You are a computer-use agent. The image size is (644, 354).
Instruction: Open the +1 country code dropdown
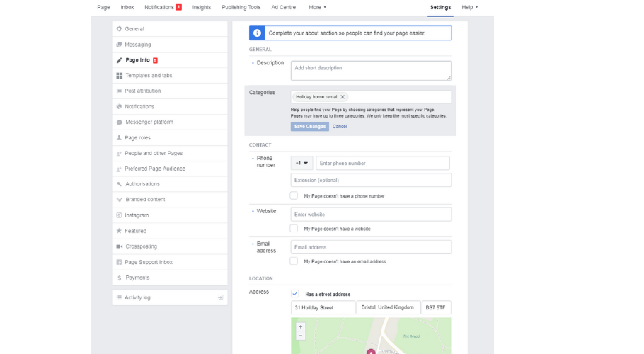click(x=302, y=163)
